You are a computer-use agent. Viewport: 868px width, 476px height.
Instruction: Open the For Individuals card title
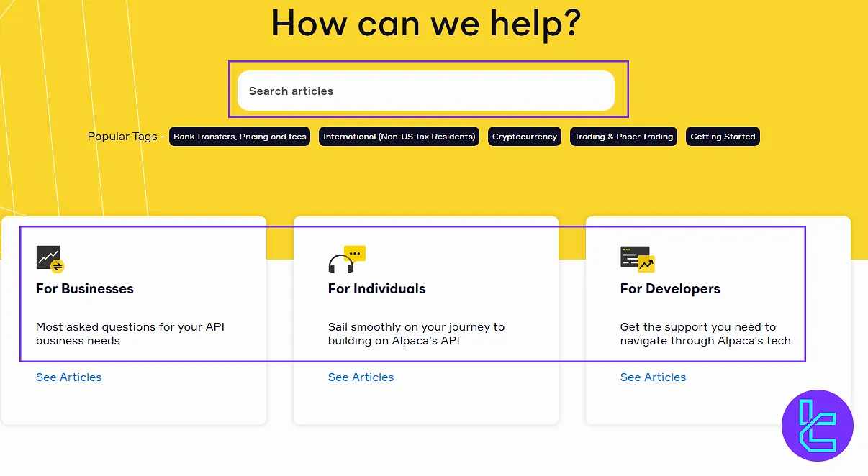376,289
